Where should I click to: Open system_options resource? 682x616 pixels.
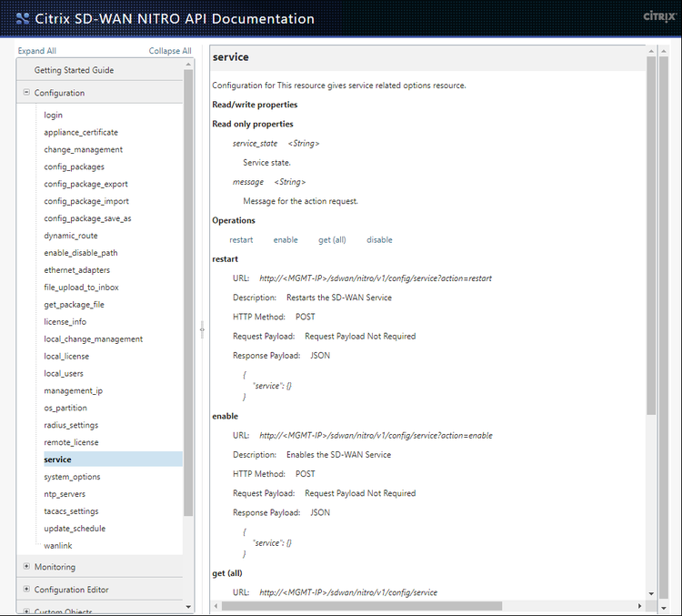[x=72, y=477]
